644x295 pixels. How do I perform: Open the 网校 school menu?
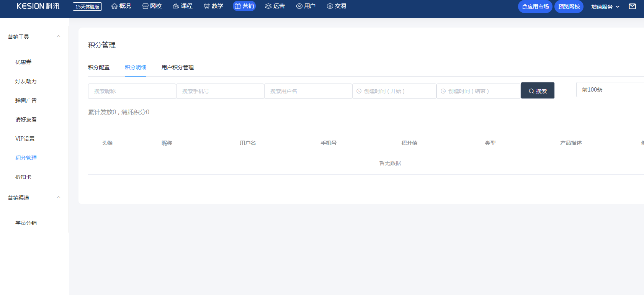coord(152,6)
